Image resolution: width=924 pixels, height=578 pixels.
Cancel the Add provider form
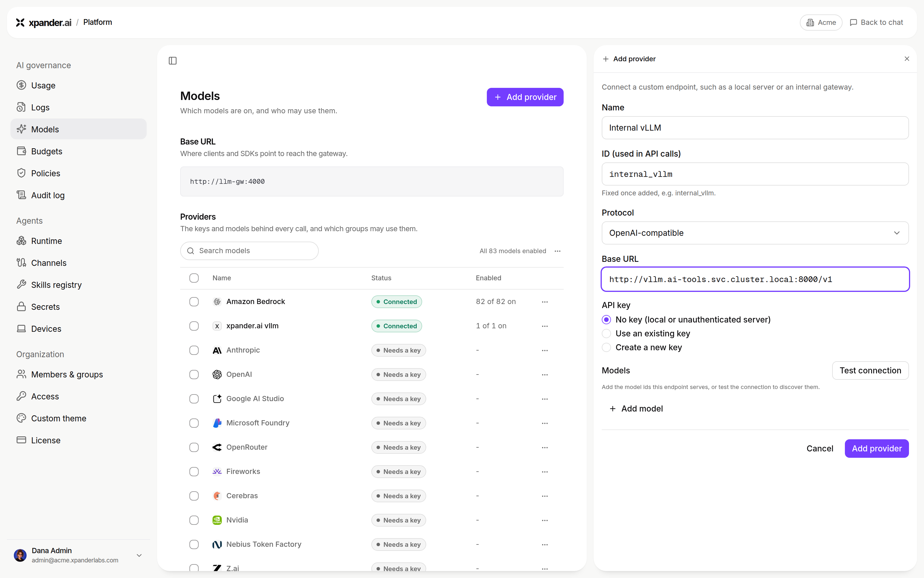click(820, 449)
